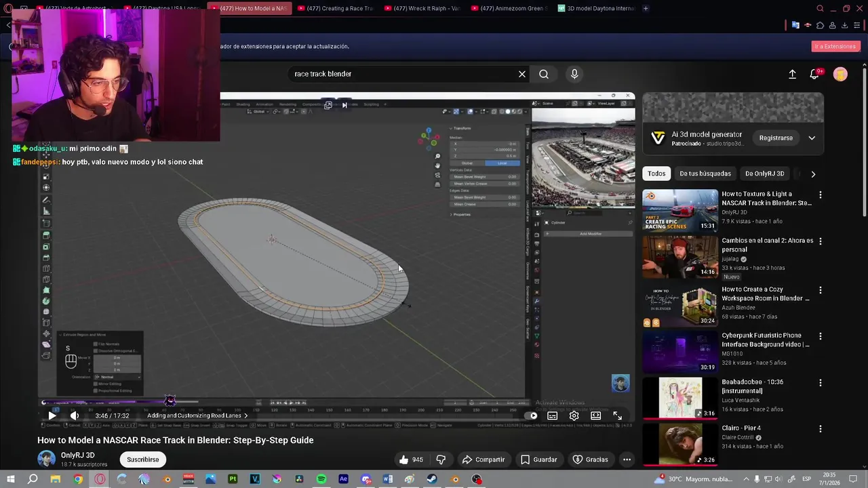Open browser downloads icon in toolbar
This screenshot has width=868, height=488.
pos(844,25)
